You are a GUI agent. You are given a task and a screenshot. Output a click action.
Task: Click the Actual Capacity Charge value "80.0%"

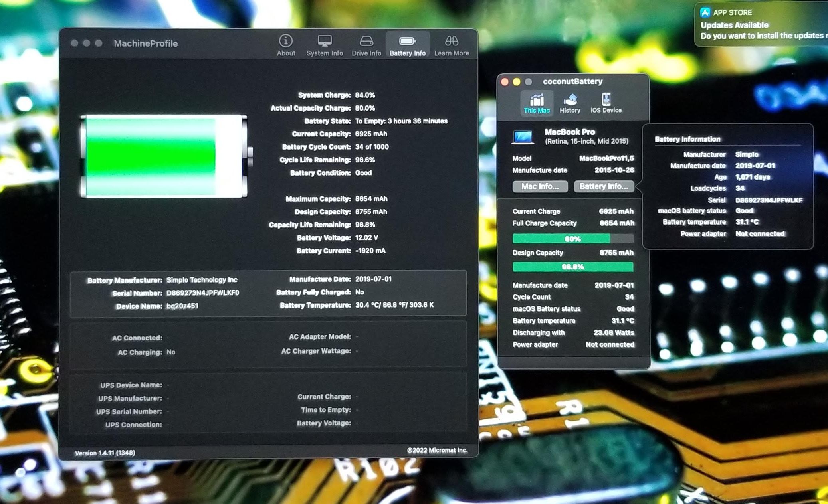[365, 108]
